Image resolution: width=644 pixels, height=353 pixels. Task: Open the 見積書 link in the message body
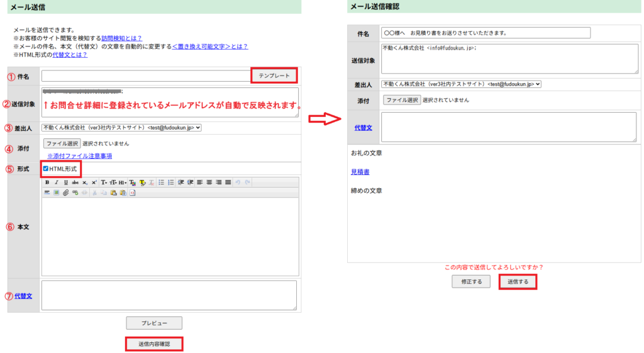point(360,171)
